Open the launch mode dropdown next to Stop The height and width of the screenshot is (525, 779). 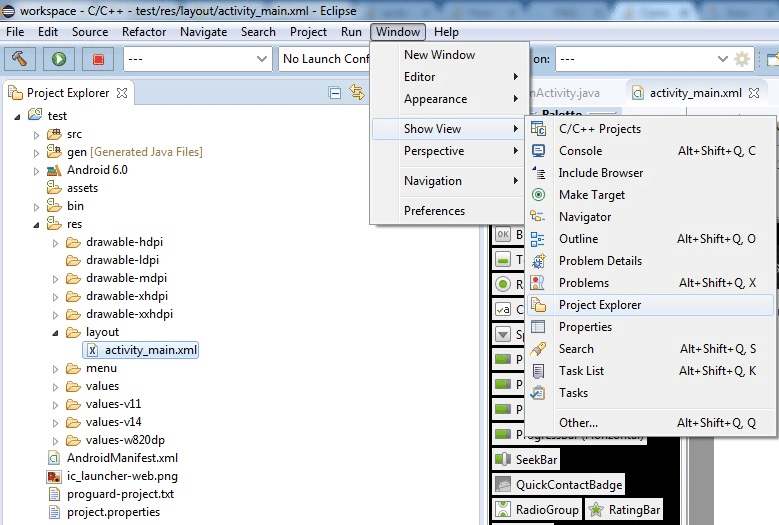coord(198,59)
